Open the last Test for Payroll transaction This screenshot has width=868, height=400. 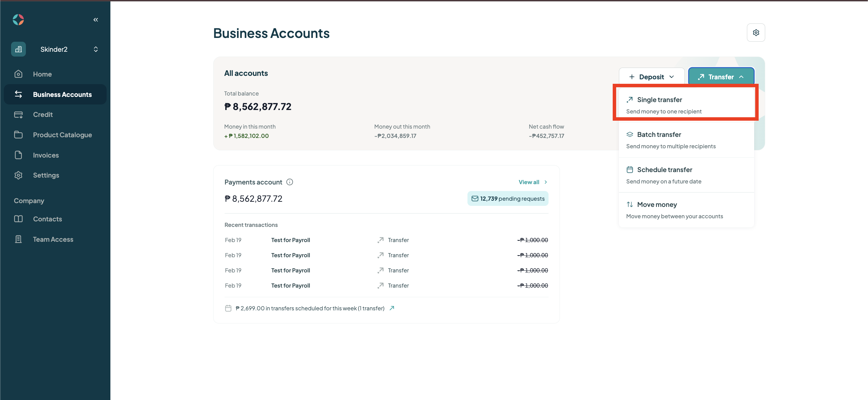click(x=386, y=286)
